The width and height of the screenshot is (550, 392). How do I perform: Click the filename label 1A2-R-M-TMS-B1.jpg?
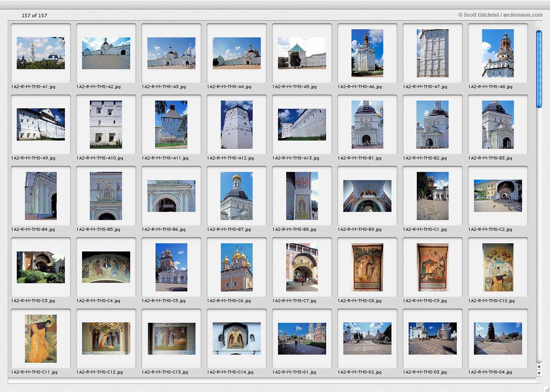(360, 158)
